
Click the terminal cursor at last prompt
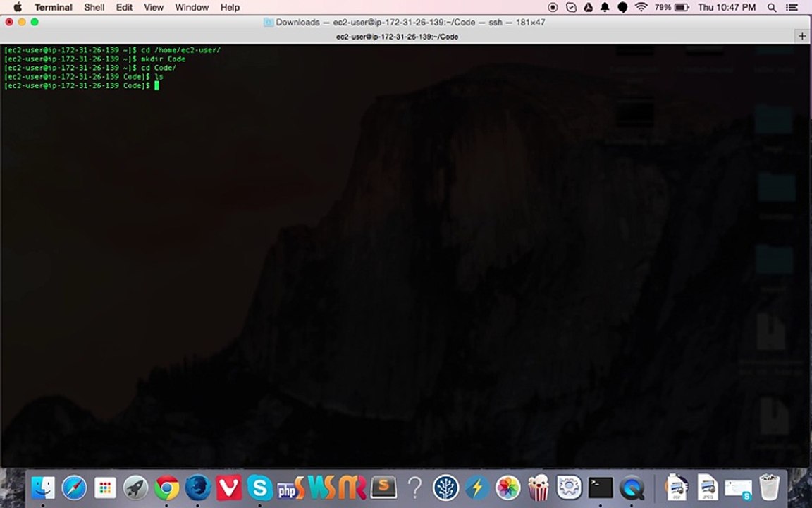[x=156, y=85]
